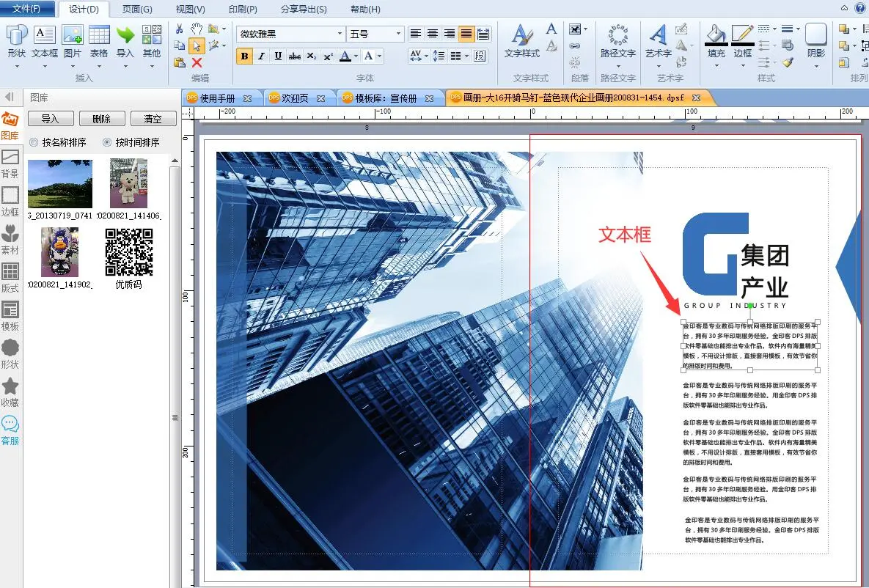Open the 印刷(P) ribbon tab
869x588 pixels.
coord(243,10)
